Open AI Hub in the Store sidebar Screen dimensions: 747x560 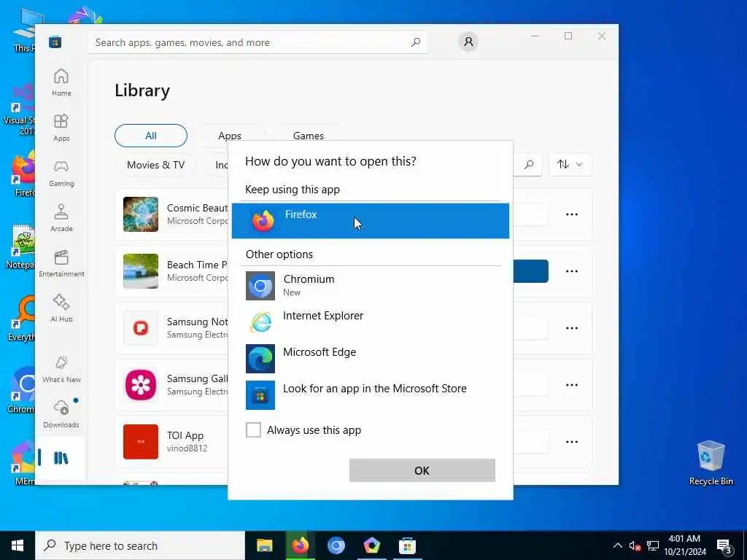pos(61,308)
